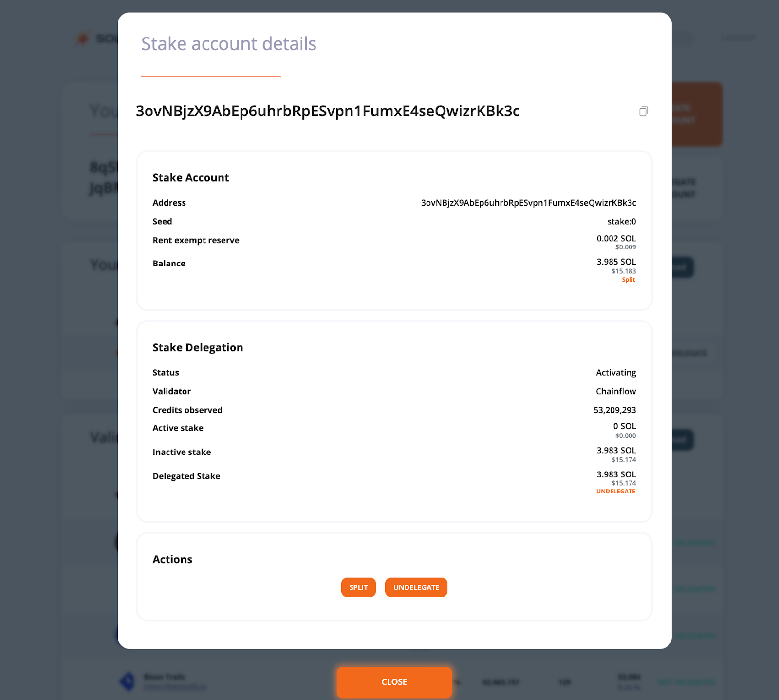The width and height of the screenshot is (779, 700).
Task: Click the blurred orange account button behind dialog
Action: 697,114
